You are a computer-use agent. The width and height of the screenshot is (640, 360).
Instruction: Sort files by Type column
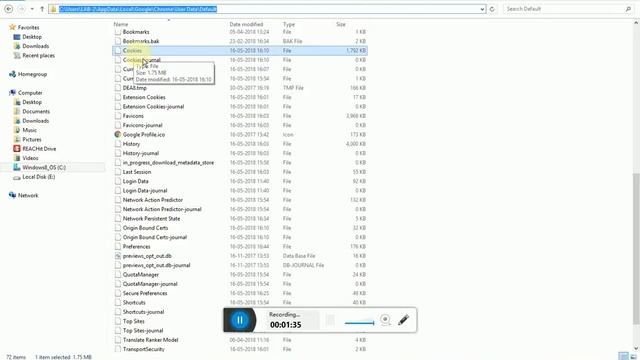pyautogui.click(x=289, y=24)
